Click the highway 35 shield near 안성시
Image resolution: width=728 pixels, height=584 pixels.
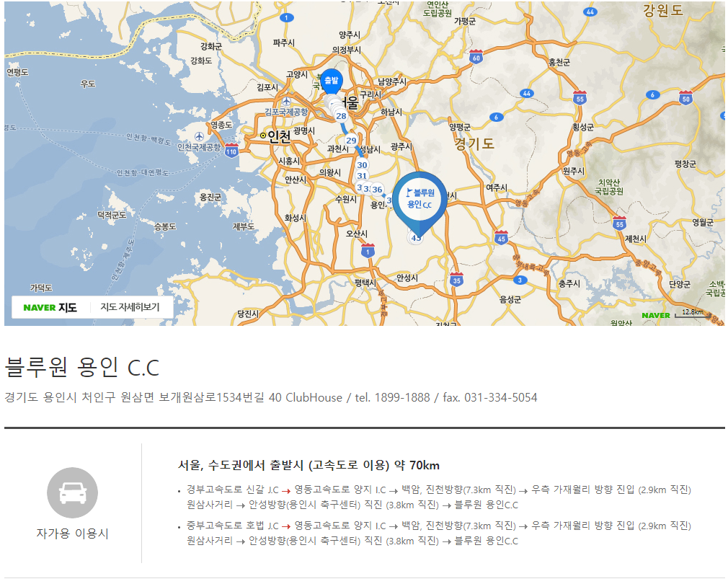point(457,280)
